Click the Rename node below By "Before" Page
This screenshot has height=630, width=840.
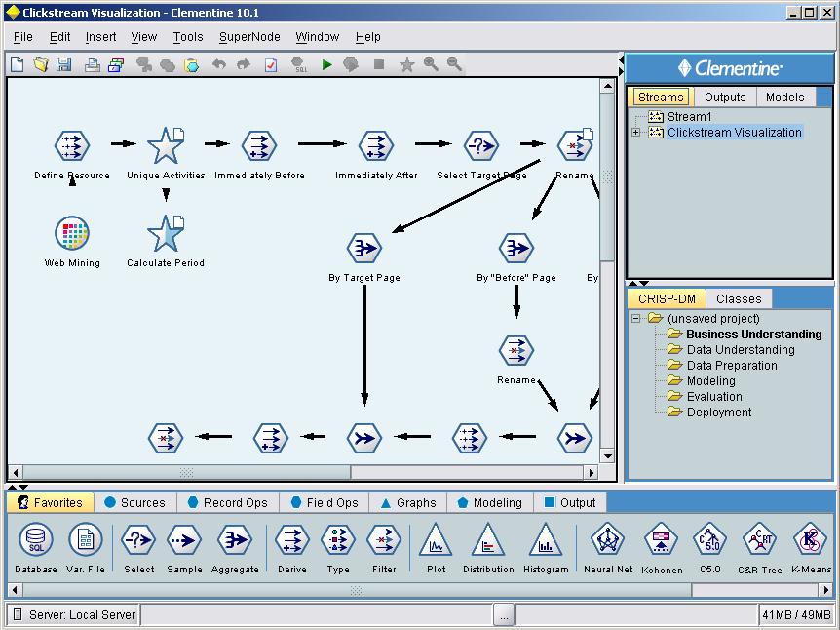516,350
